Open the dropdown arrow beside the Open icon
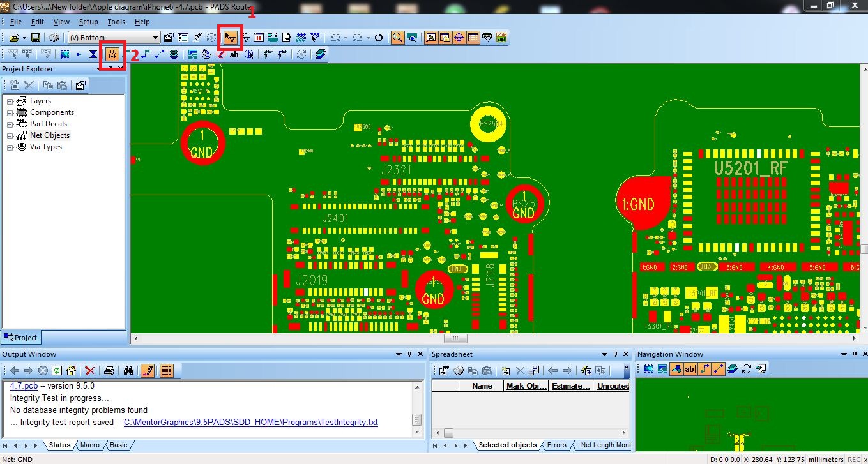The width and height of the screenshot is (868, 464). tap(24, 38)
